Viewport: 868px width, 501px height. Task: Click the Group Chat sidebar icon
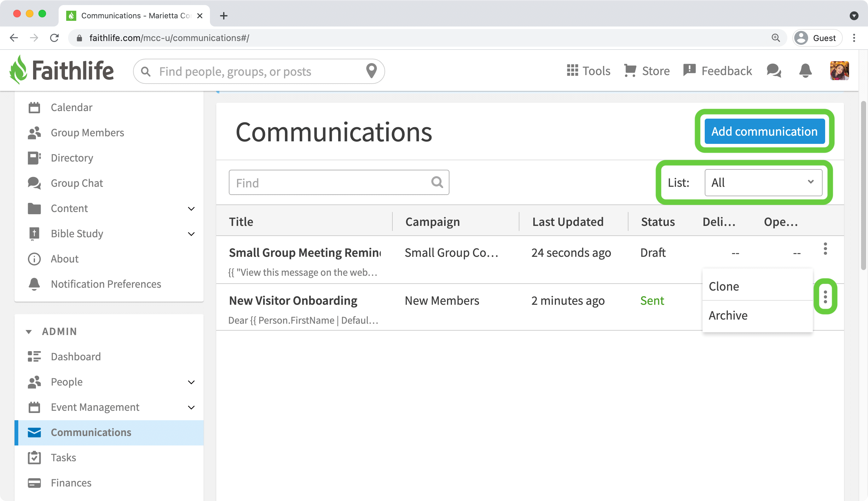click(34, 183)
